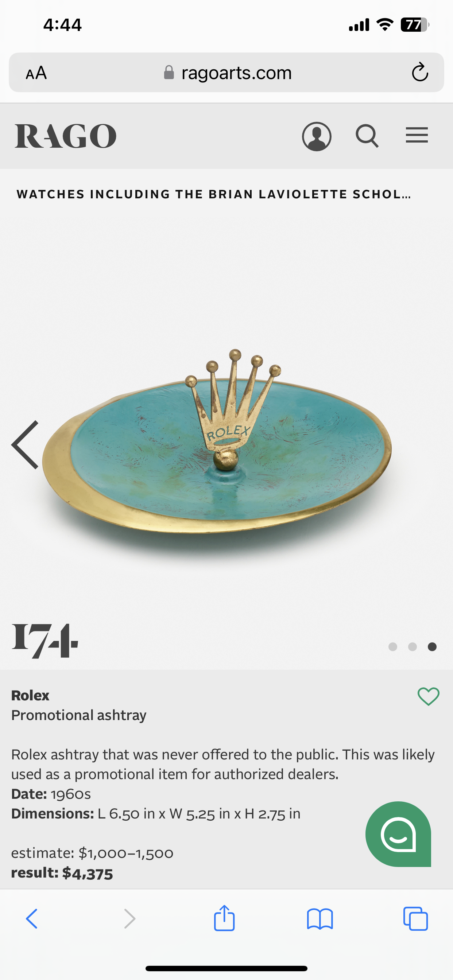
Task: Tap the ragoarts.com address field
Action: coord(226,72)
